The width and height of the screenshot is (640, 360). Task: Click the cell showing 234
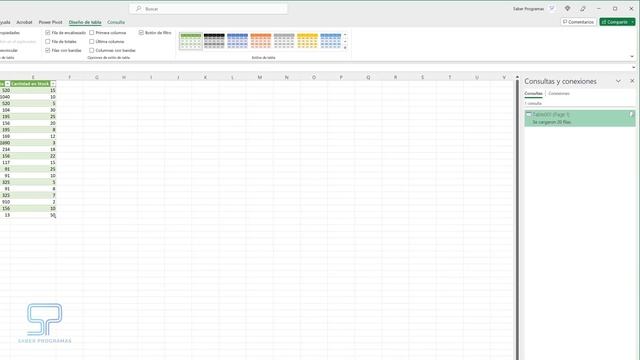(5, 149)
